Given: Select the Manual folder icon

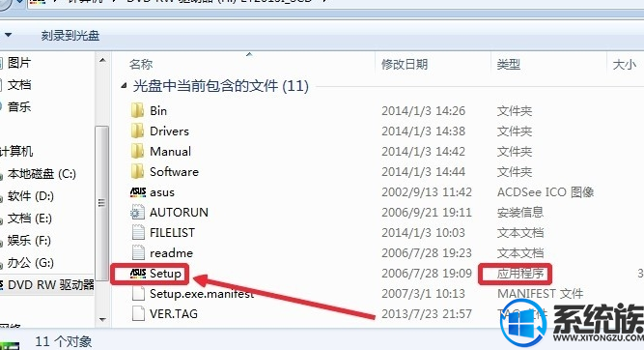Looking at the screenshot, I should (138, 151).
